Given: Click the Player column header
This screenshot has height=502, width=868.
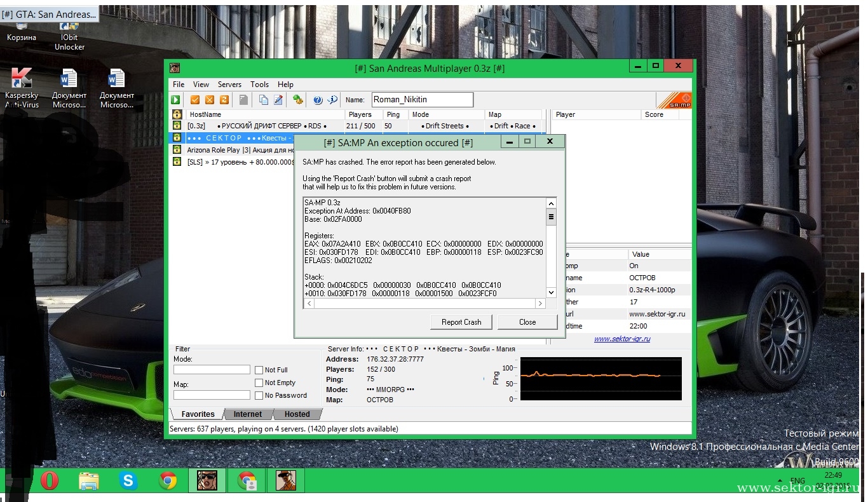Looking at the screenshot, I should [596, 114].
